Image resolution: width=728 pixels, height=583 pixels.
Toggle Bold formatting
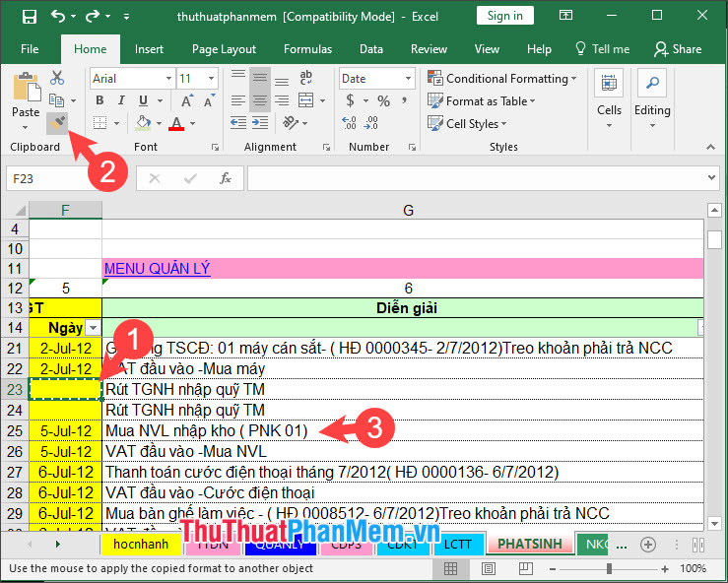pos(99,100)
